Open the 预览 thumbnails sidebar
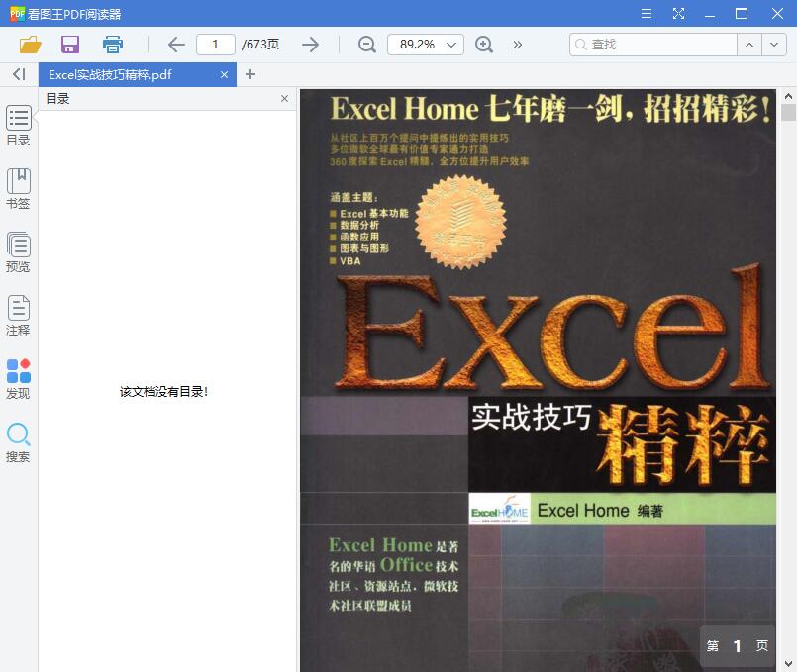 [18, 252]
